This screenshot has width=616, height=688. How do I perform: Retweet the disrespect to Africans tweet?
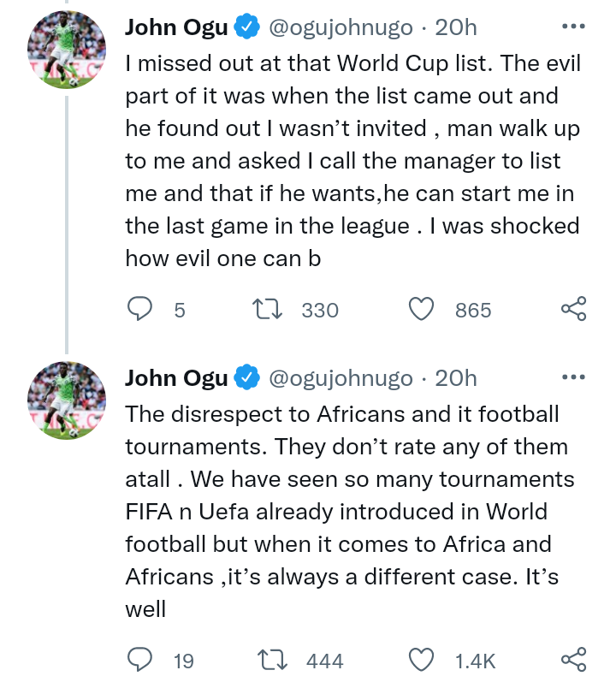pyautogui.click(x=274, y=660)
